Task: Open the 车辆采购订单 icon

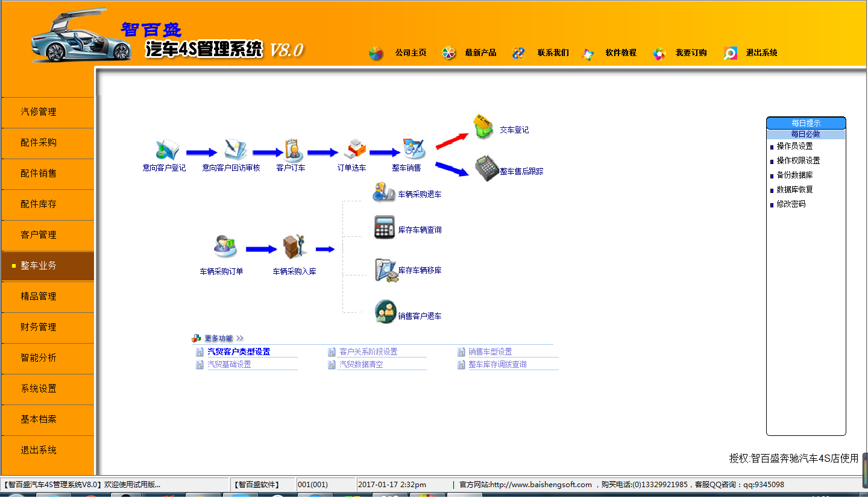Action: (225, 247)
